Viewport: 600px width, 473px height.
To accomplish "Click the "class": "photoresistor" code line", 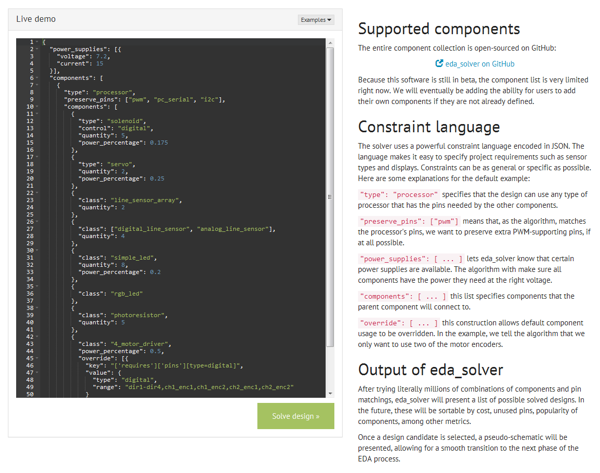I will click(123, 315).
